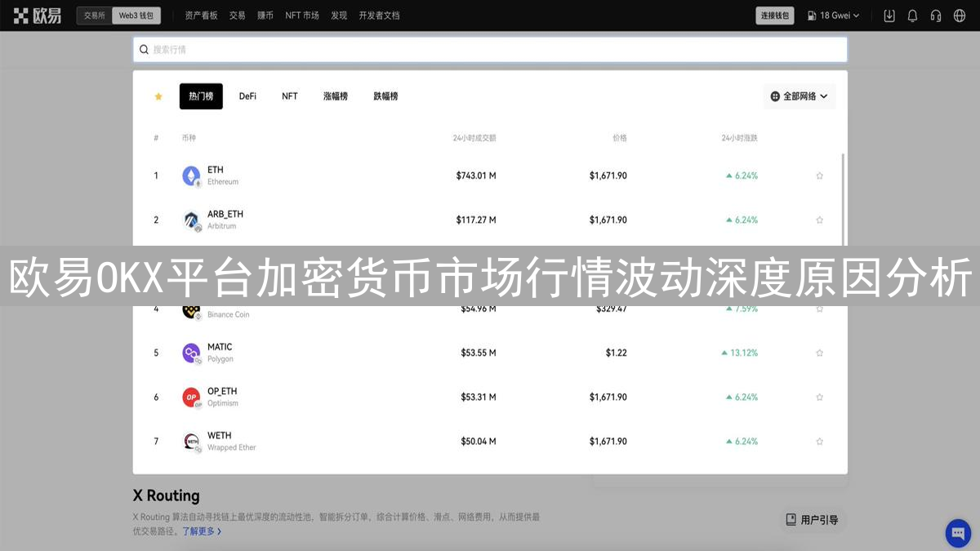Click the ETH Ethereum coin icon
Viewport: 980px width, 551px height.
tap(191, 176)
